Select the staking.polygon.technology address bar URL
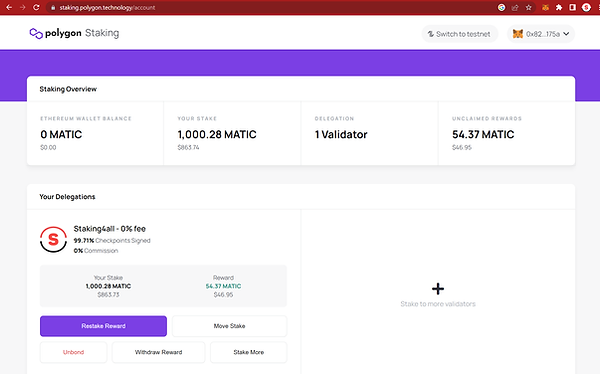This screenshot has width=600, height=374. (x=107, y=8)
